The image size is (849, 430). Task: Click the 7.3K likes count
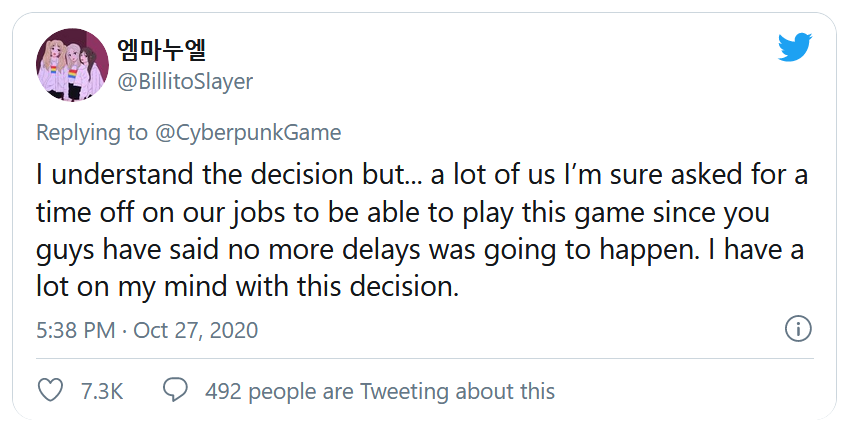101,391
